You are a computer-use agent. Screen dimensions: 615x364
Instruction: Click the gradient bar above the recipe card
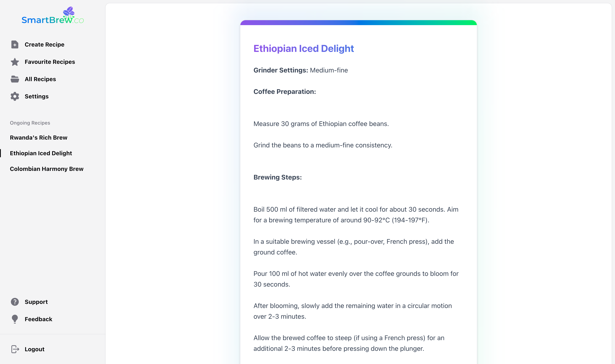coord(358,23)
